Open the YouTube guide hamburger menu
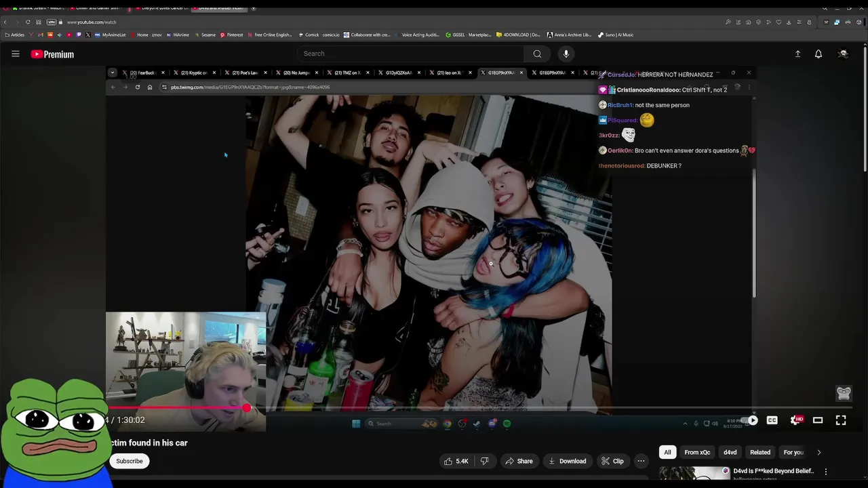This screenshot has height=488, width=868. (16, 54)
